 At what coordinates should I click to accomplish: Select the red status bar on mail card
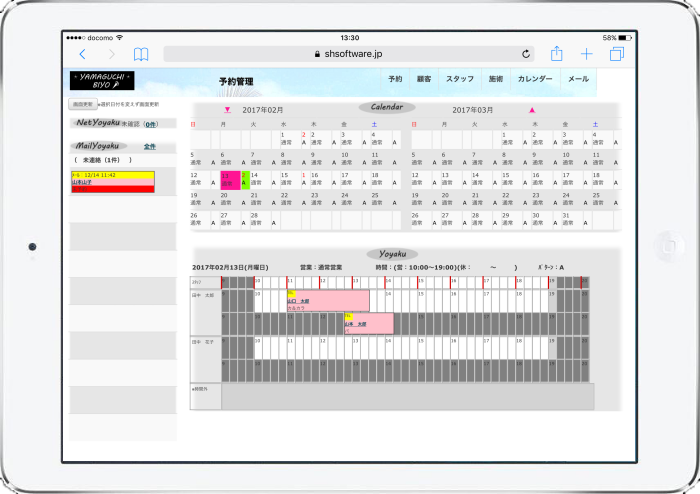click(x=113, y=189)
